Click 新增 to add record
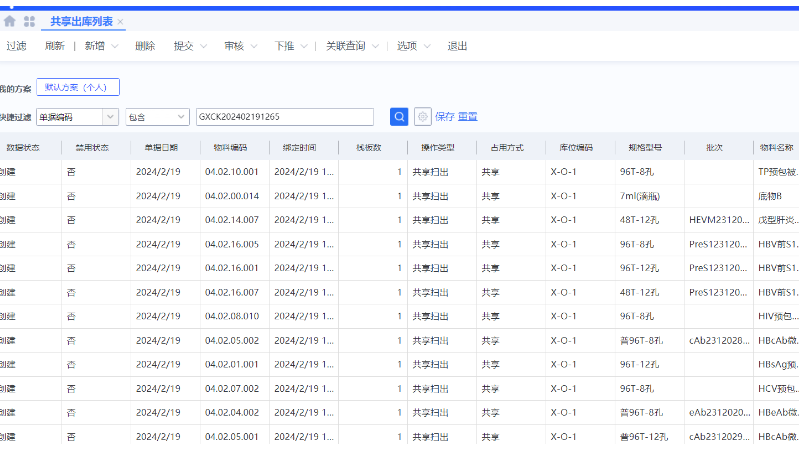This screenshot has width=799, height=450. coord(94,46)
